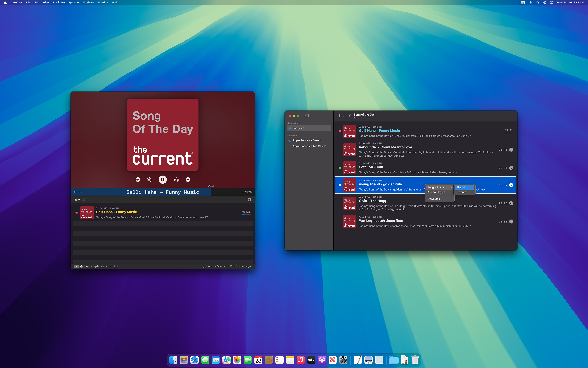The width and height of the screenshot is (588, 368).
Task: Toggle the sidebar in the podcast window
Action: tap(307, 116)
